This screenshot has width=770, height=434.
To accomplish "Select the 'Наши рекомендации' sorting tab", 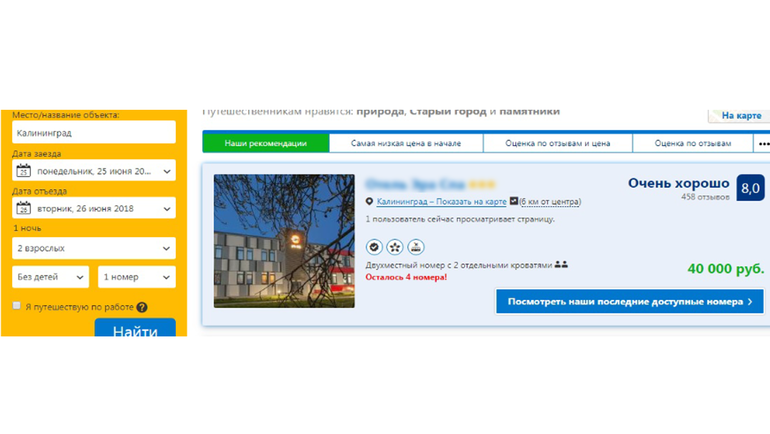I will [266, 143].
